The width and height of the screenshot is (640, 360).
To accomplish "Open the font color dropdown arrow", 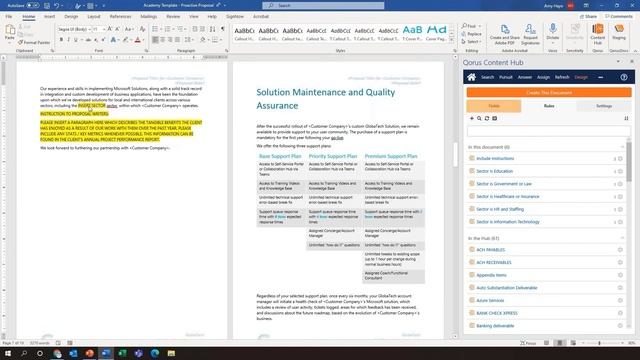I will (143, 40).
